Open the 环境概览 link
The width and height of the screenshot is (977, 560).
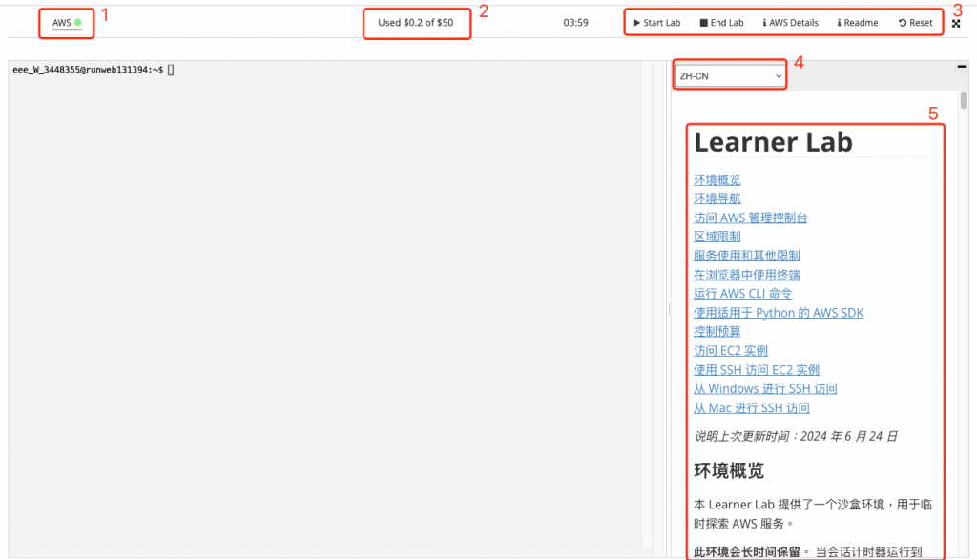(717, 180)
